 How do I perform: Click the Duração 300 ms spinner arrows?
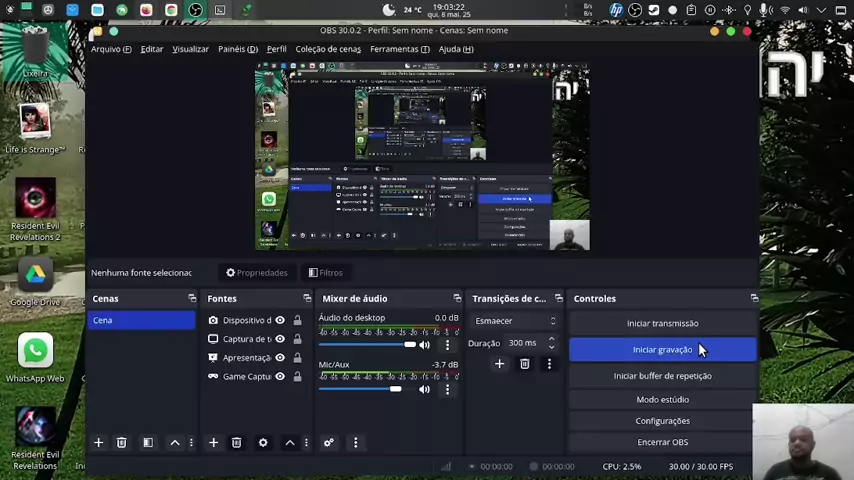point(551,342)
